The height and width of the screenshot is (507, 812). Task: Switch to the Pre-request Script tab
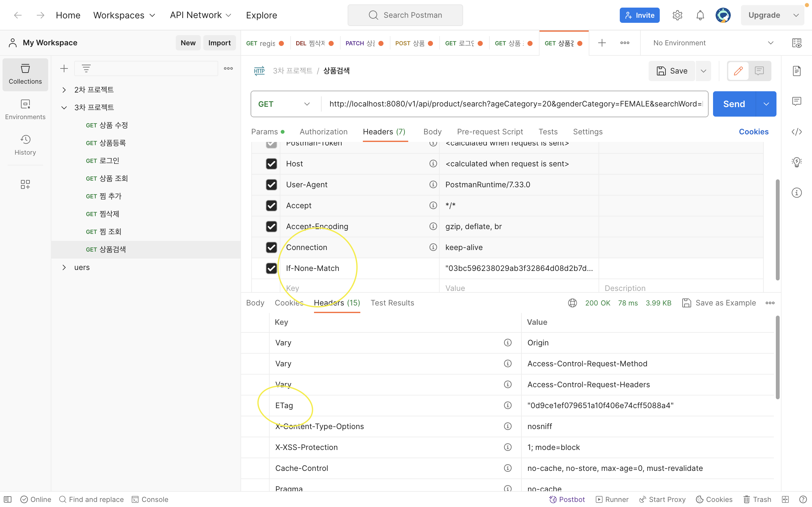(x=489, y=132)
